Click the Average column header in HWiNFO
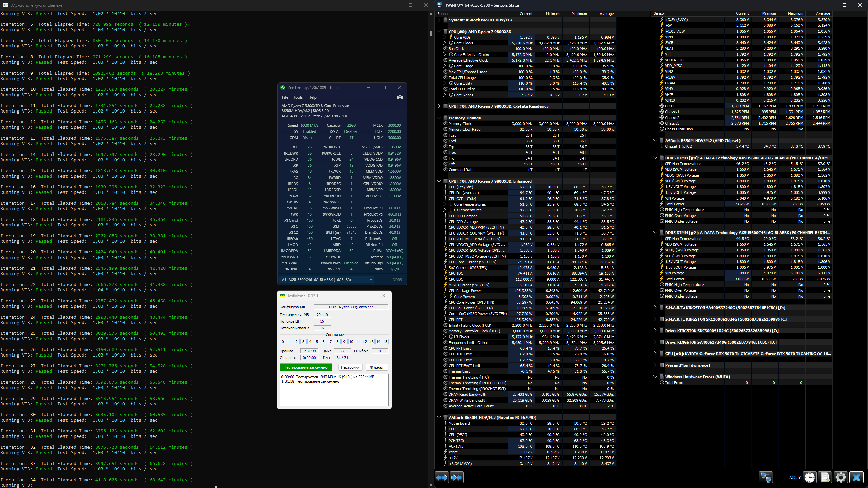The height and width of the screenshot is (488, 868). pos(607,14)
